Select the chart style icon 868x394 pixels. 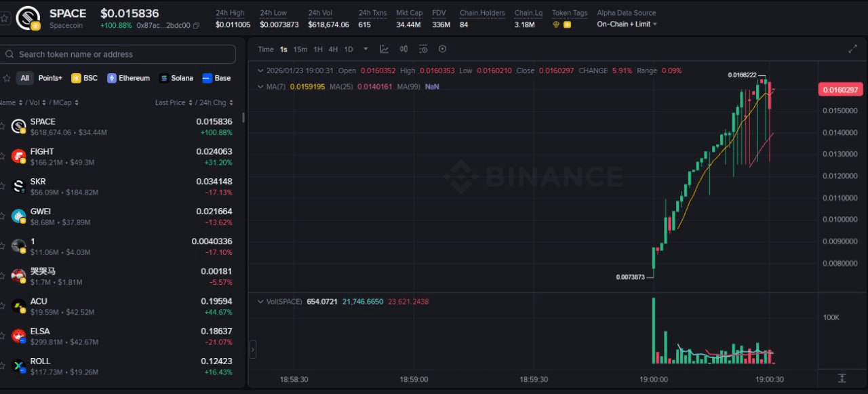point(384,48)
